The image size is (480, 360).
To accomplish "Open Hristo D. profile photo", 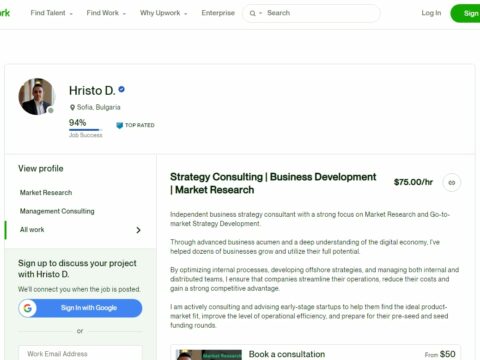I will click(x=37, y=97).
